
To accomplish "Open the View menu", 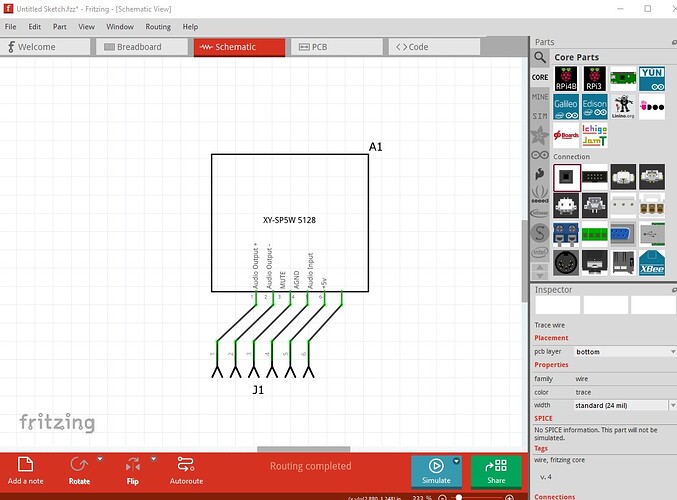I will pyautogui.click(x=86, y=27).
